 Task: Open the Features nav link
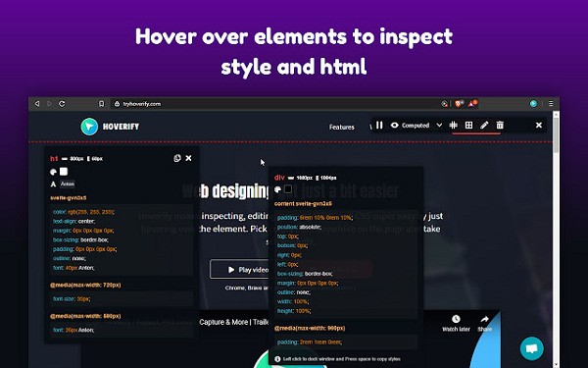click(342, 127)
